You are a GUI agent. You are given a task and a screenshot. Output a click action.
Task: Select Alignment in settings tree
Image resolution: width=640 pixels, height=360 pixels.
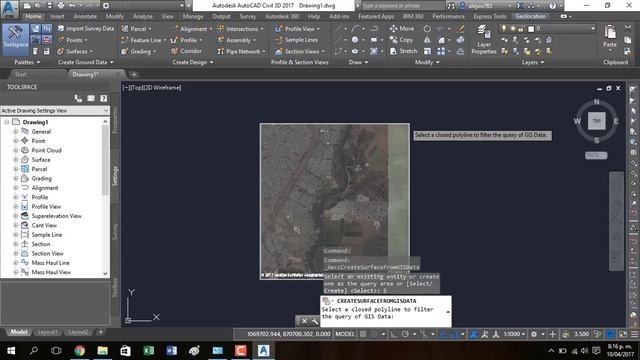45,188
